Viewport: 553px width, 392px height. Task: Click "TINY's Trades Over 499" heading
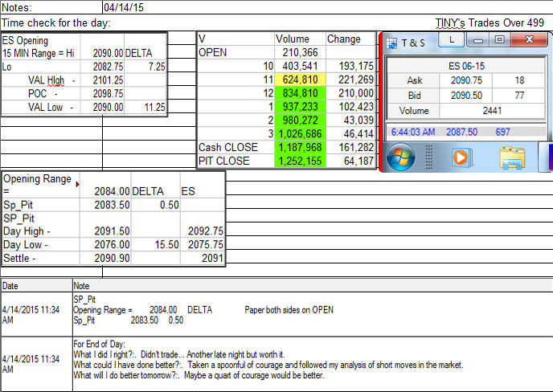point(490,23)
